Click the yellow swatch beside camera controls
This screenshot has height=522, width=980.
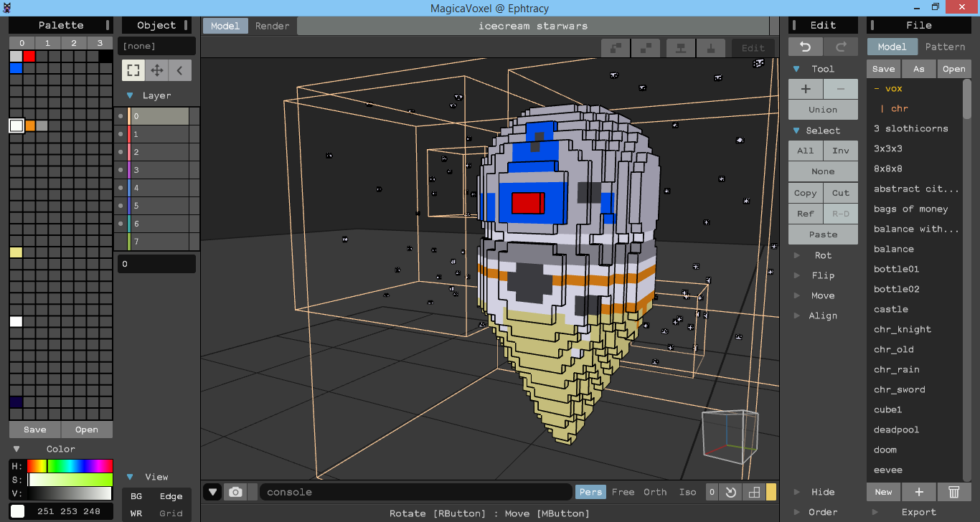[771, 492]
